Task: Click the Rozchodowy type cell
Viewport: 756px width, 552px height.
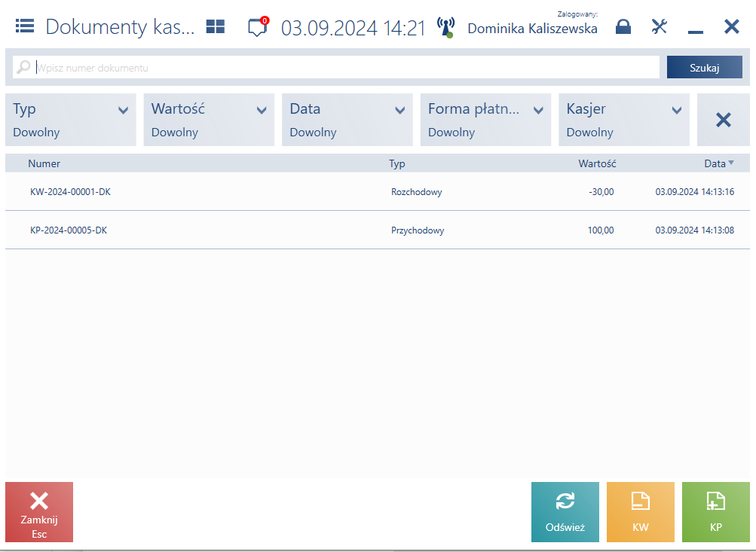Action: click(417, 192)
